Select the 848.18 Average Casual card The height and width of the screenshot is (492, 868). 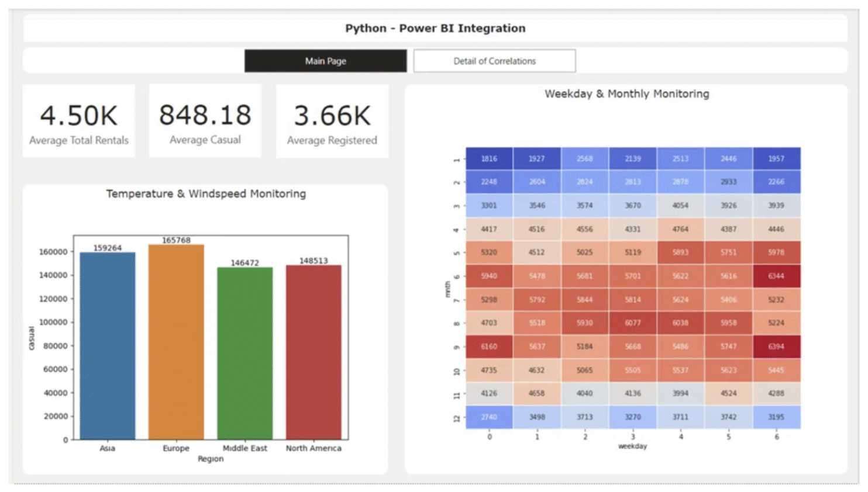tap(205, 121)
